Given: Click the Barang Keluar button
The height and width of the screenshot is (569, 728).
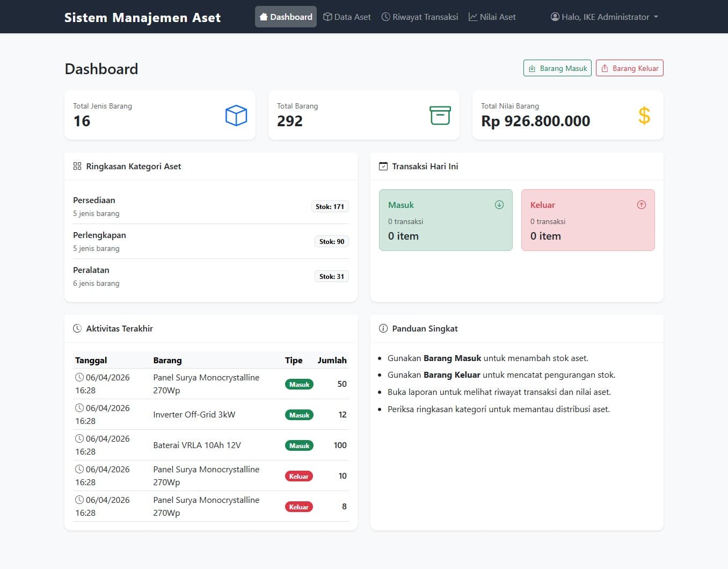Looking at the screenshot, I should click(x=630, y=68).
